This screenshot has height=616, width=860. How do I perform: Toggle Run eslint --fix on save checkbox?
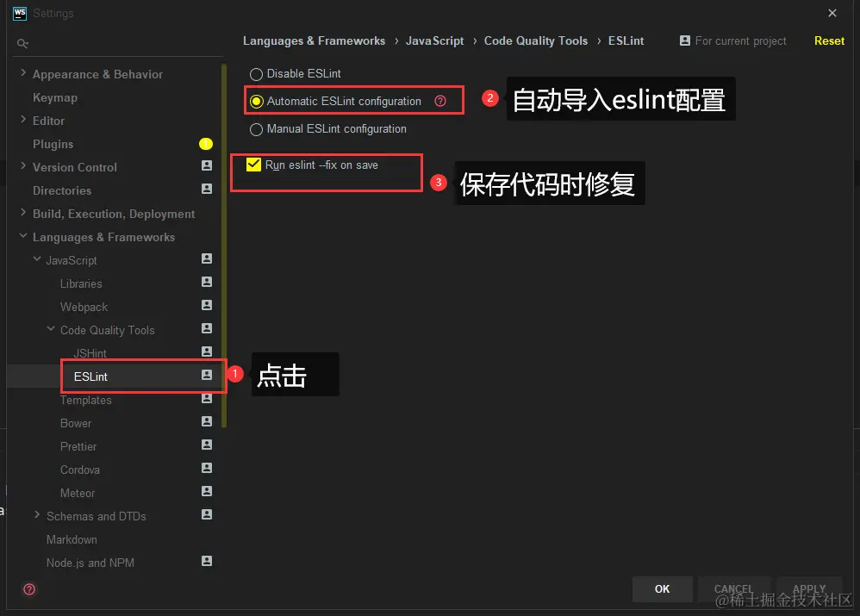click(253, 165)
